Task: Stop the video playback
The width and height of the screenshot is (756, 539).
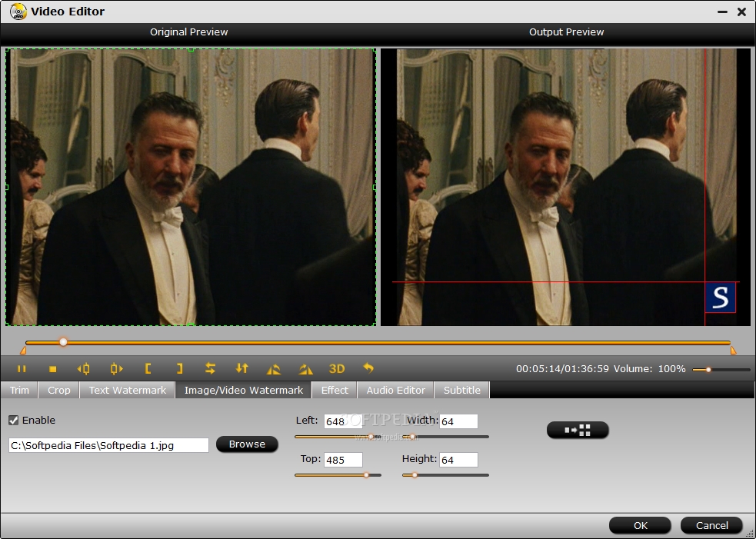Action: pos(53,369)
